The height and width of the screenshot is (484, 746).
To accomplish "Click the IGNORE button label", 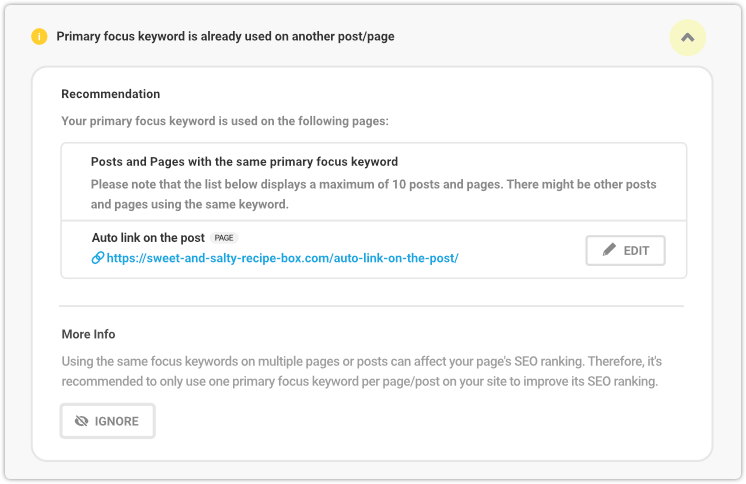I will [117, 421].
